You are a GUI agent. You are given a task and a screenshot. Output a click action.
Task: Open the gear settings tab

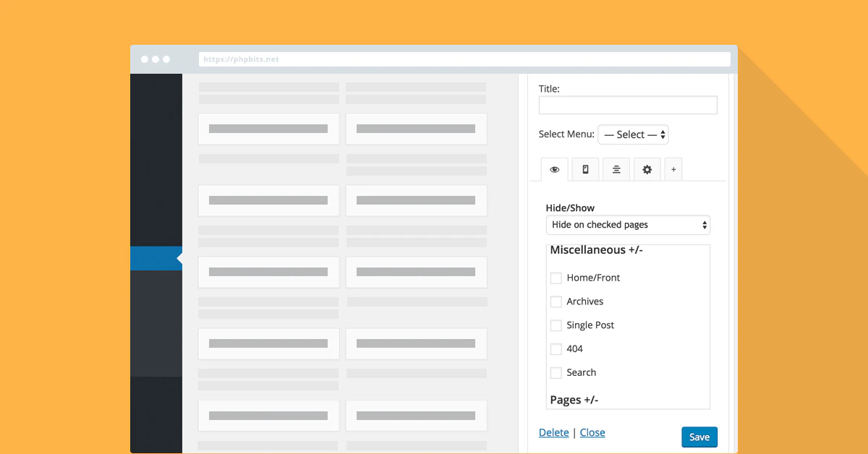pos(647,169)
